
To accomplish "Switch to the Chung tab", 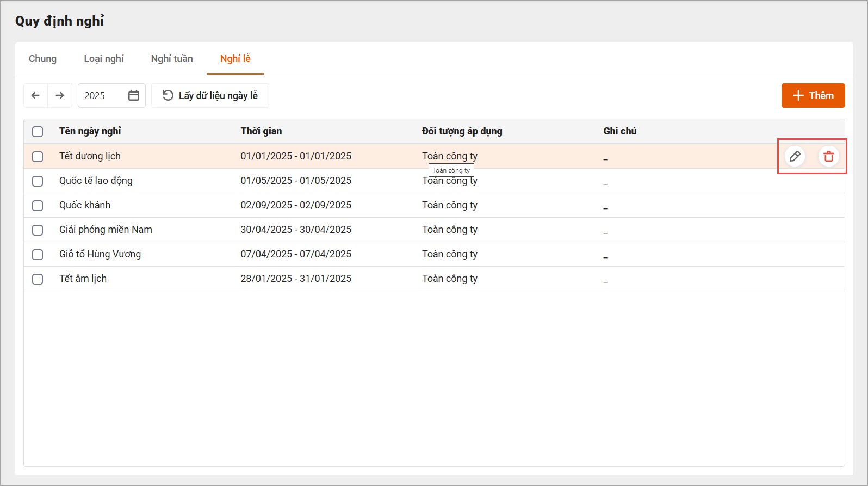I will 42,59.
